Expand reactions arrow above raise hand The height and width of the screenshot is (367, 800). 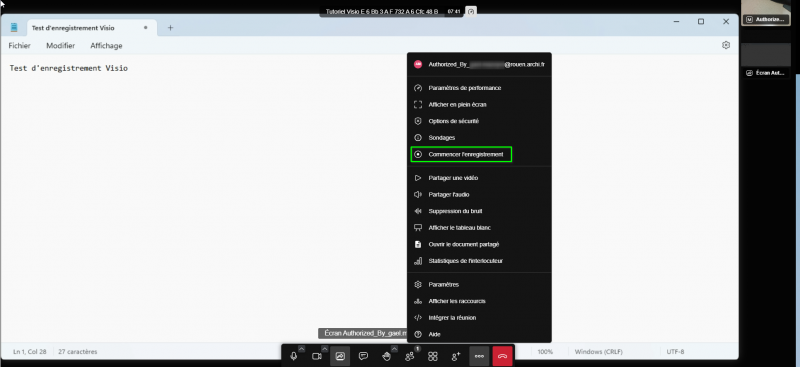[x=394, y=349]
